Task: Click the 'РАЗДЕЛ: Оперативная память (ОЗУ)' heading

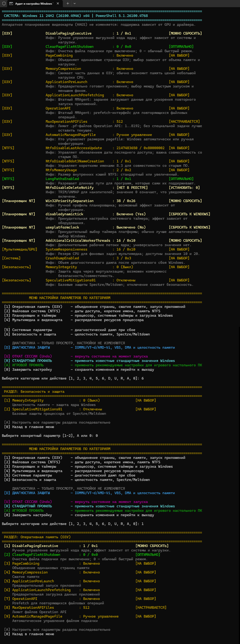Action: click(x=37, y=537)
